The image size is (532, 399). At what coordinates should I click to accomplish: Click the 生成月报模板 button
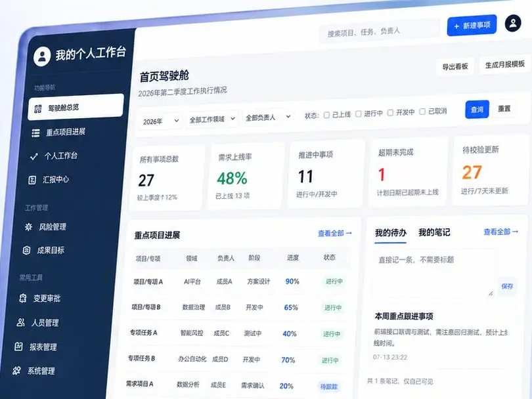tap(504, 64)
